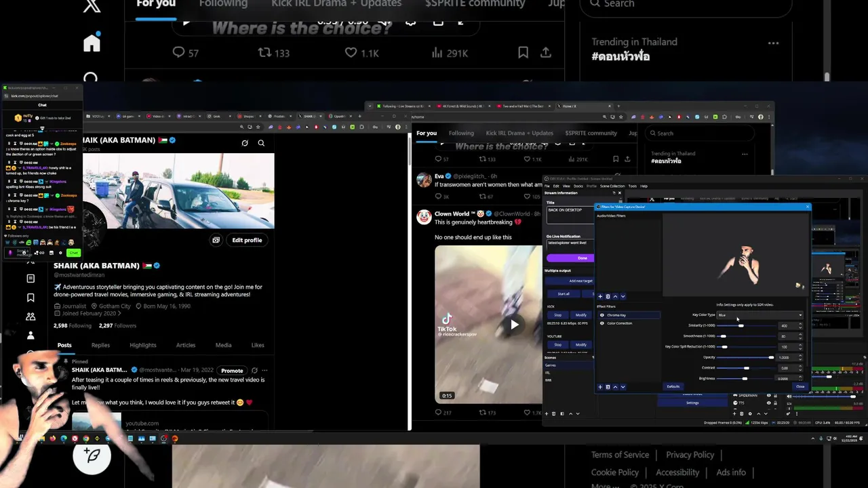This screenshot has width=868, height=488.
Task: Click purple Done button in Stream Information
Action: coord(570,258)
